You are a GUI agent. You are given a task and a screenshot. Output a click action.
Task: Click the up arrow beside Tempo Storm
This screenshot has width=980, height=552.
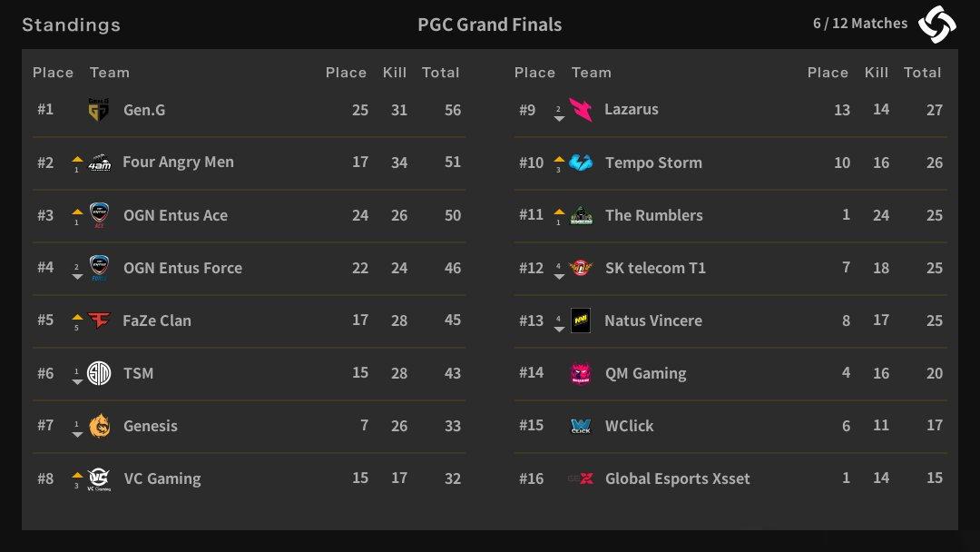559,160
